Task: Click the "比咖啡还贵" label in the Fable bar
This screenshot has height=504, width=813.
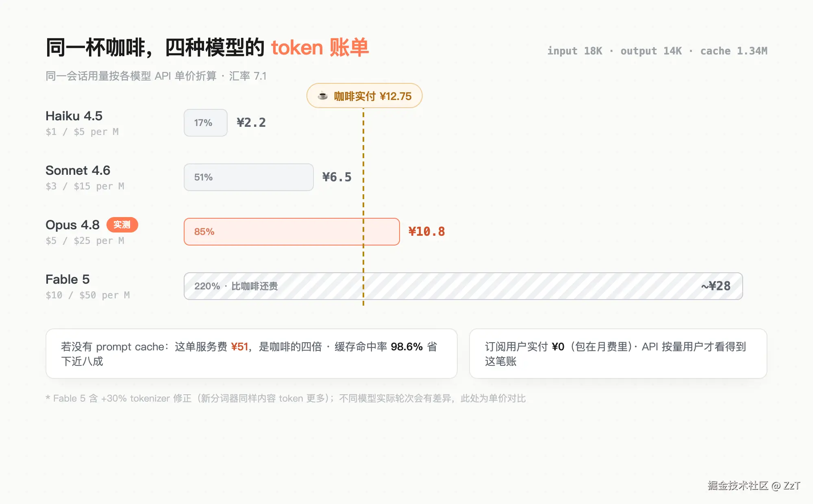Action: pos(254,286)
